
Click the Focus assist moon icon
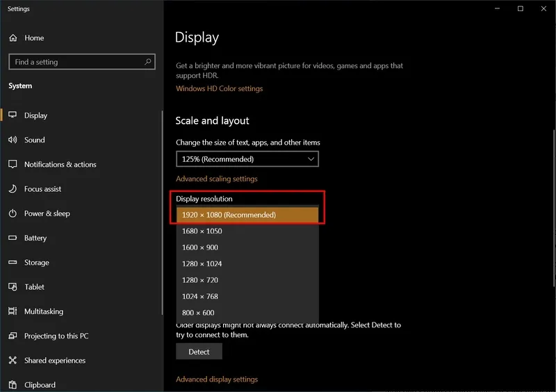point(13,189)
